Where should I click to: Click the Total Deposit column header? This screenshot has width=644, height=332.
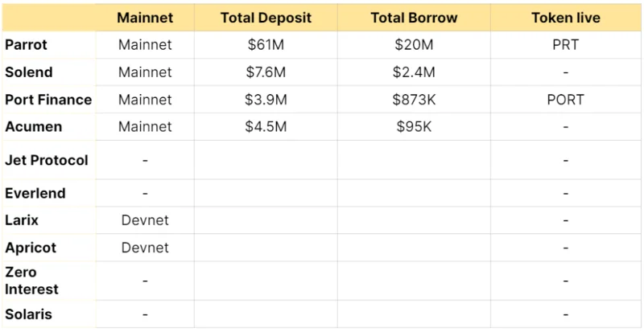coord(266,18)
